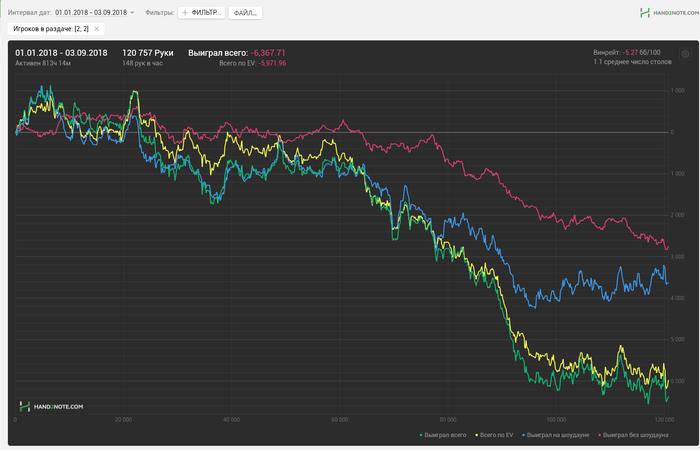This screenshot has height=450, width=700.
Task: Click the 'Интервал дат:' label
Action: (29, 12)
